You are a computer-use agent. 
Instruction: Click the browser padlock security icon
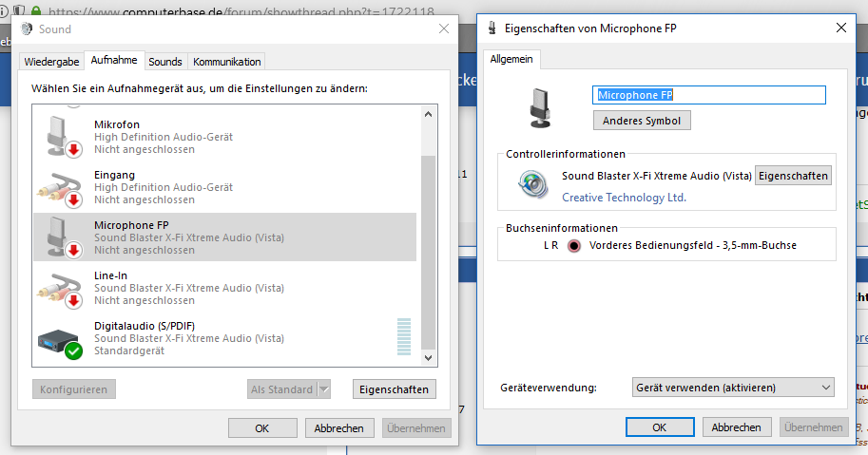[x=36, y=10]
